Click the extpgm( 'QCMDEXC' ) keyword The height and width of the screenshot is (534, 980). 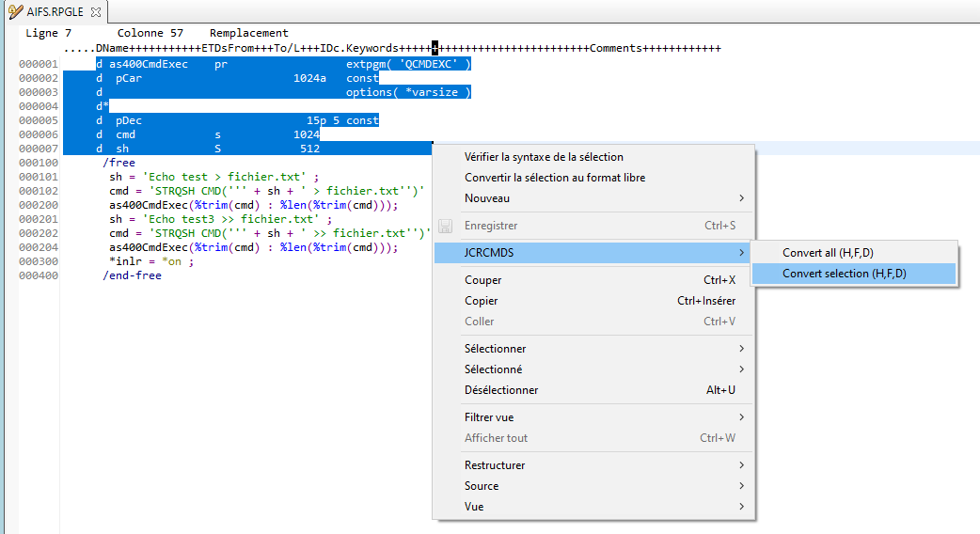coord(408,64)
